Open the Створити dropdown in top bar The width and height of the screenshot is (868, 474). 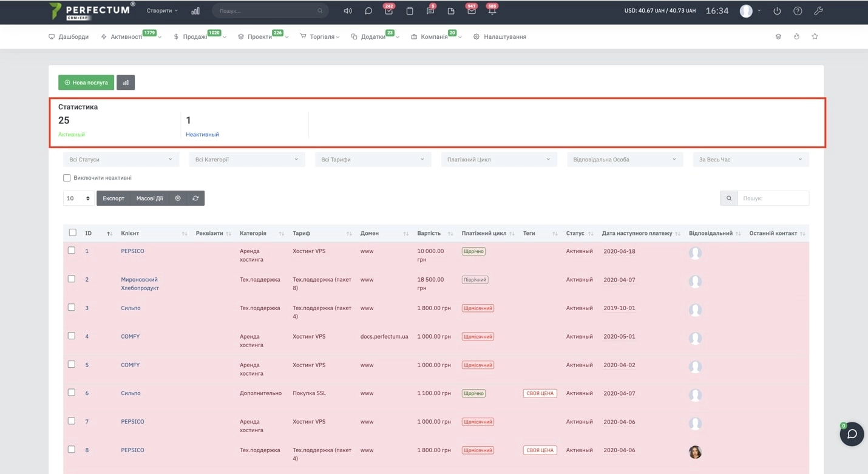click(163, 11)
